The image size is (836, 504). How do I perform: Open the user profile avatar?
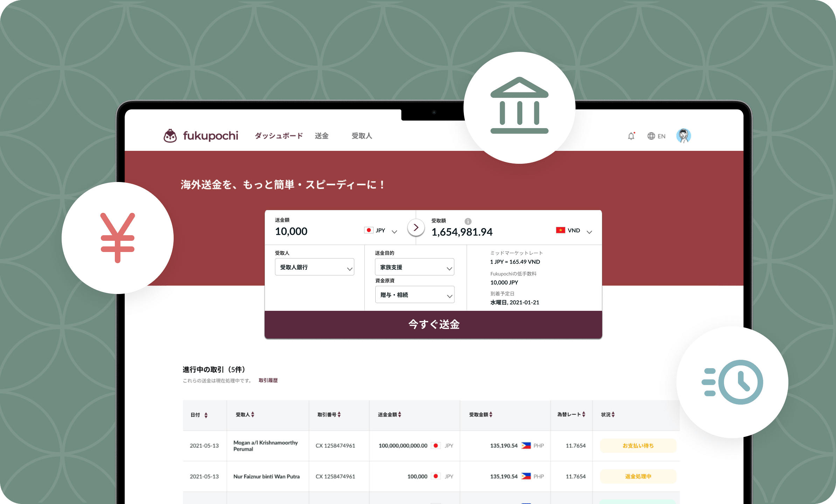click(683, 136)
